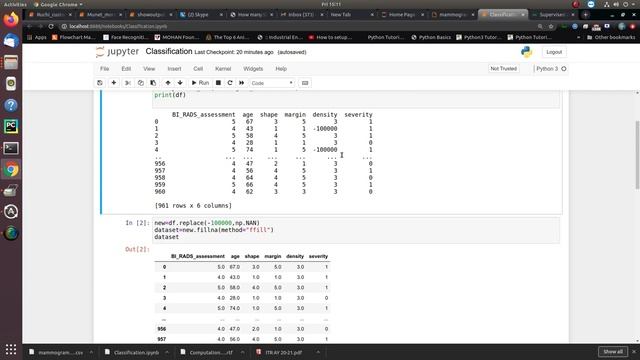The image size is (640, 360).
Task: Open the Widgets menu
Action: coord(253,69)
